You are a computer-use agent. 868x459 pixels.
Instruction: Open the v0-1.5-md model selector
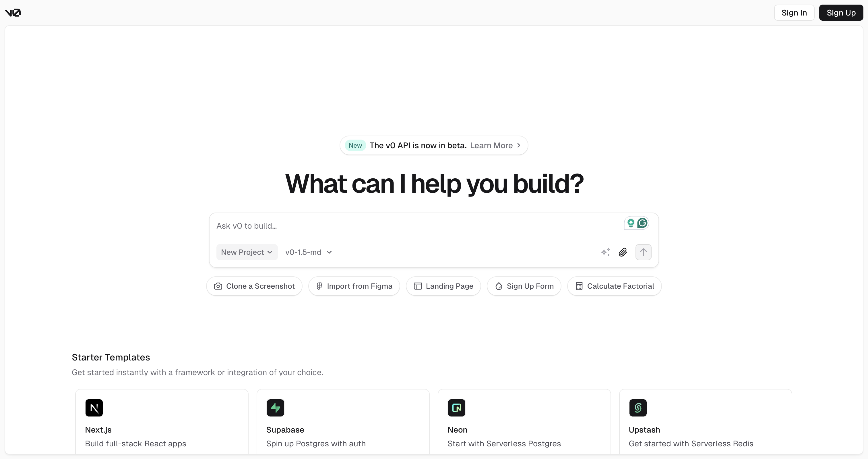pyautogui.click(x=308, y=252)
